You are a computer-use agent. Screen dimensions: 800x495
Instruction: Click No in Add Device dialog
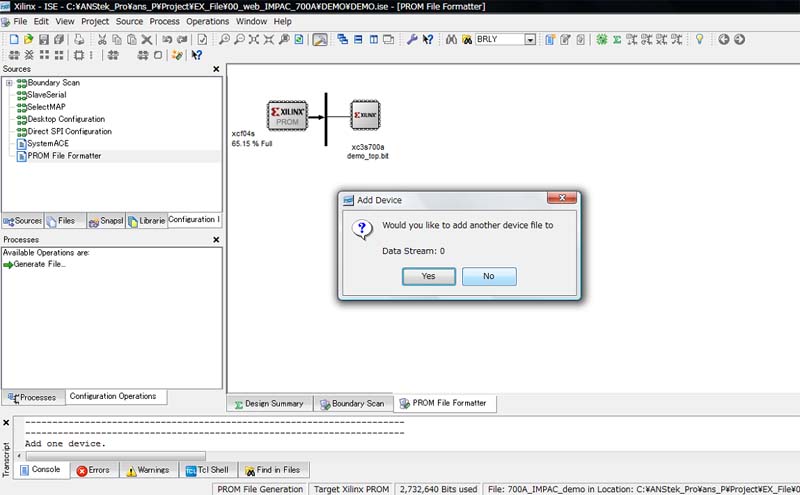(489, 276)
